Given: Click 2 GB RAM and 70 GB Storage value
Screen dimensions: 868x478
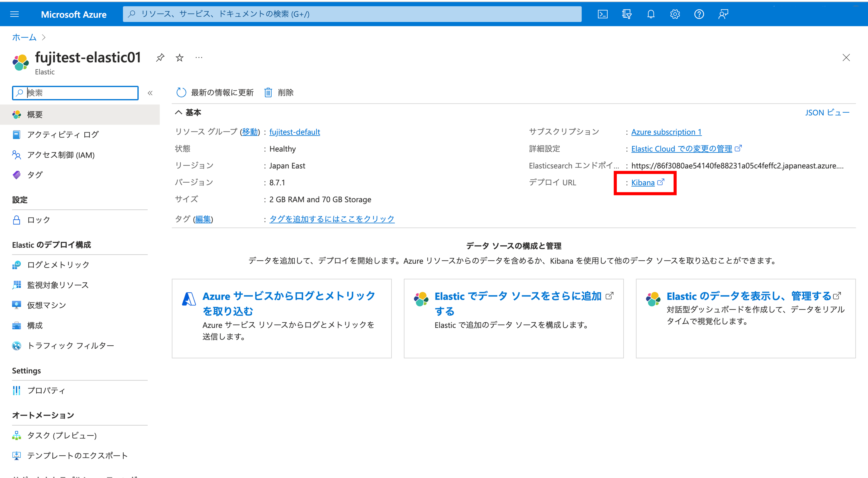Looking at the screenshot, I should click(x=320, y=199).
